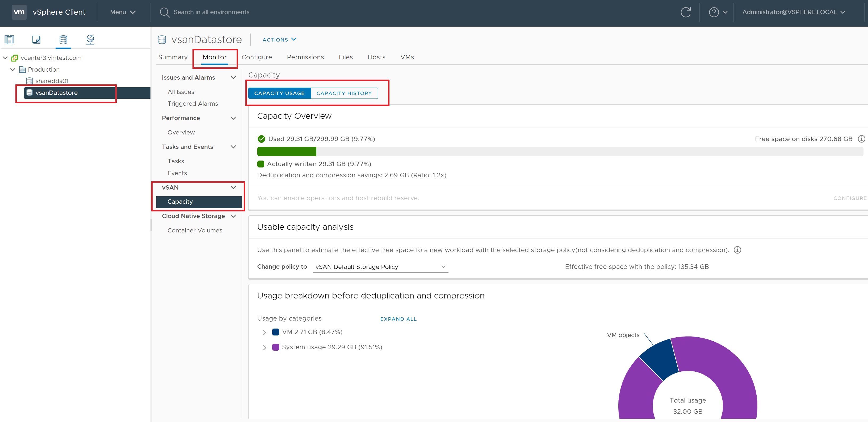Screen dimensions: 868x422
Task: Click the EXPAND ALL link
Action: coord(398,319)
